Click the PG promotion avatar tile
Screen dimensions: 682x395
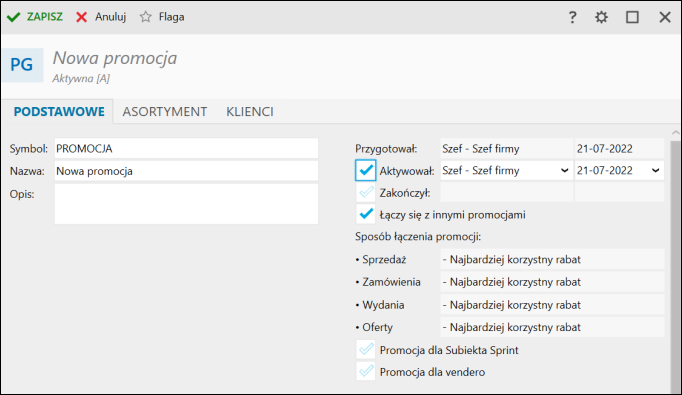coord(22,65)
